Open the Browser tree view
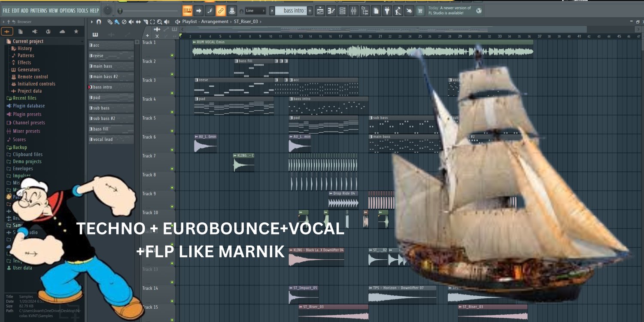The height and width of the screenshot is (322, 644). click(365, 11)
